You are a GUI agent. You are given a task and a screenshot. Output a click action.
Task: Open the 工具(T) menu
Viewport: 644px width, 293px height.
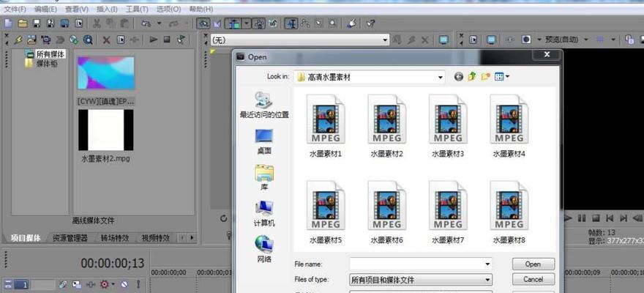[137, 9]
